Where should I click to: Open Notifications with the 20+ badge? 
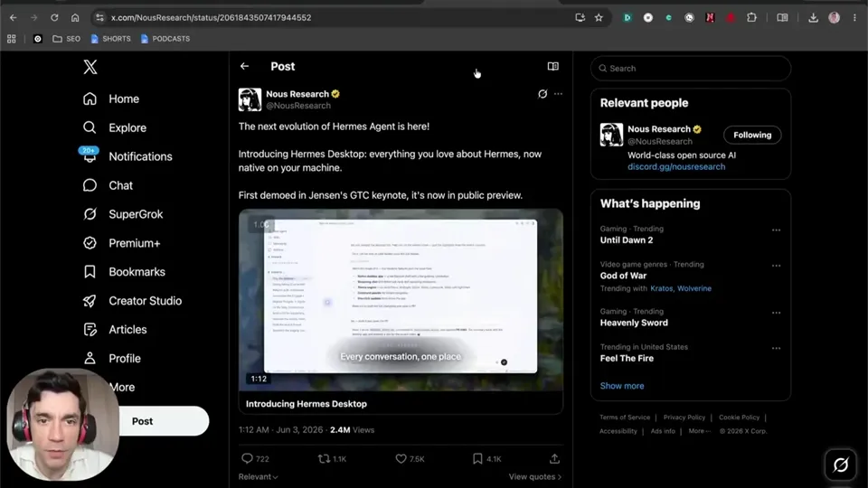coord(127,156)
